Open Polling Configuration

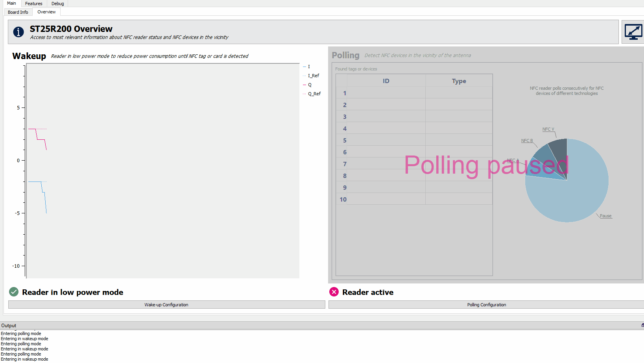tap(486, 305)
